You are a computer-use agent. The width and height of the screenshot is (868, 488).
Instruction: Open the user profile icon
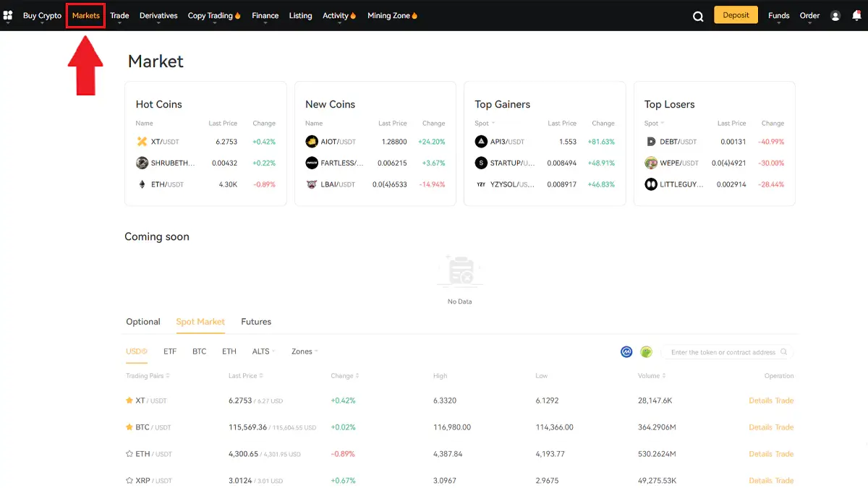coord(835,16)
